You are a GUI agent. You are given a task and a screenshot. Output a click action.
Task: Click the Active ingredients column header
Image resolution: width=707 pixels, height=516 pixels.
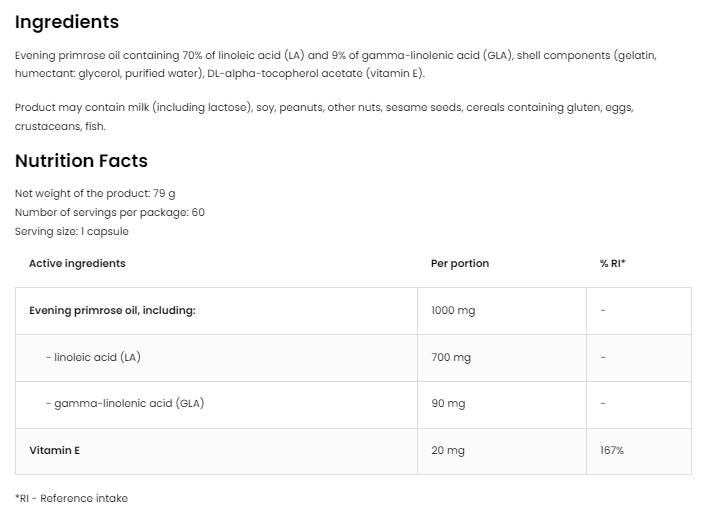click(77, 263)
